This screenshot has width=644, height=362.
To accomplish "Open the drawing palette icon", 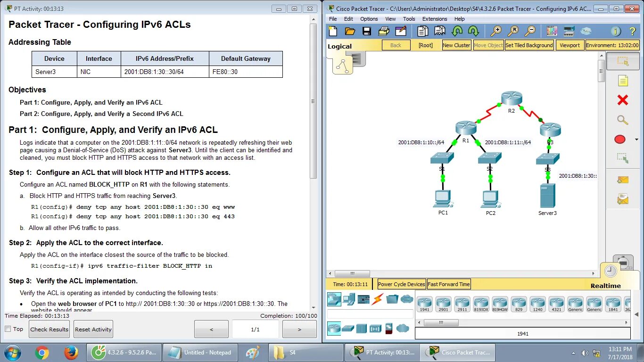I will point(552,32).
